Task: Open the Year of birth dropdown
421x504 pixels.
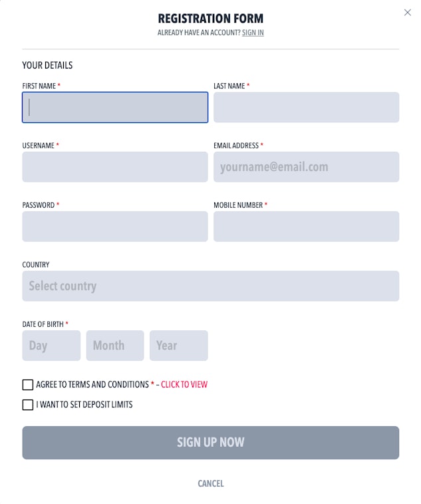Action: (x=178, y=346)
